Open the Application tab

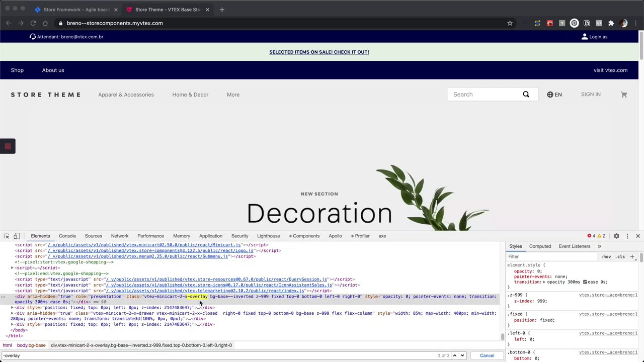[x=210, y=236]
